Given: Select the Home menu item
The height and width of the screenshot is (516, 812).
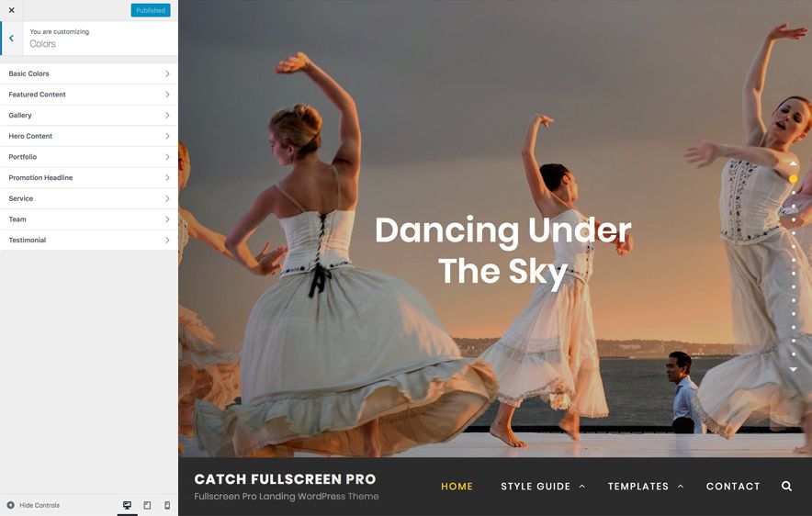Looking at the screenshot, I should (457, 487).
